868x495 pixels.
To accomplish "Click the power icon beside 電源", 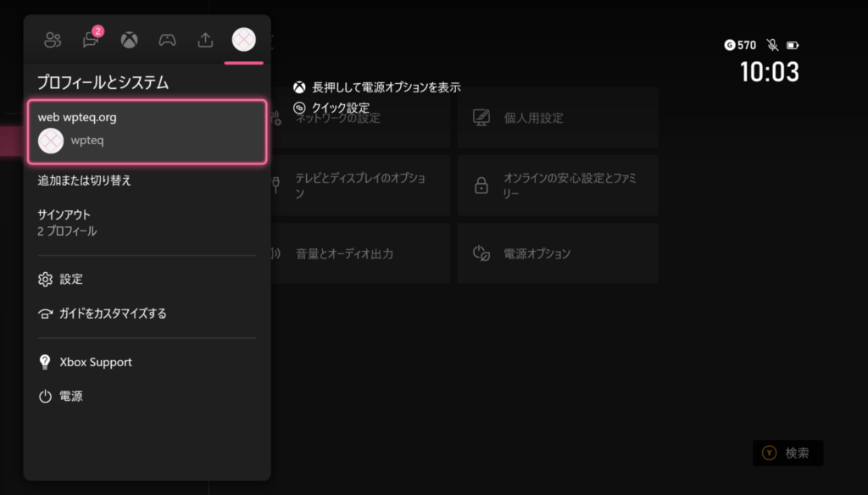I will coord(46,397).
